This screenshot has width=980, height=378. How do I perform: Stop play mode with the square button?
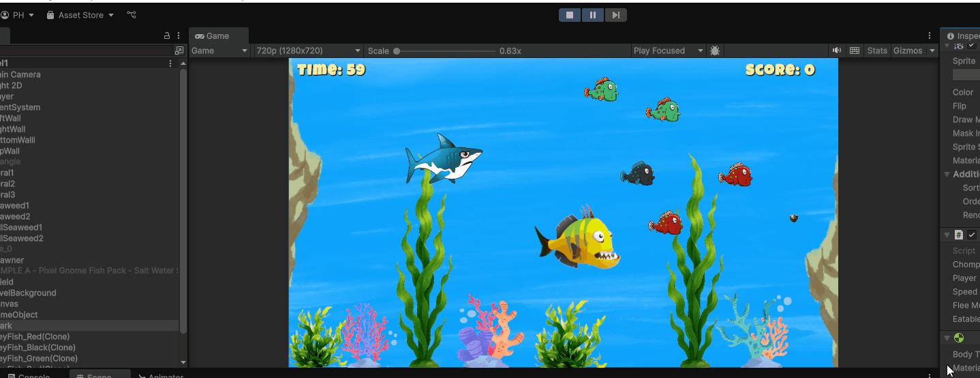570,15
